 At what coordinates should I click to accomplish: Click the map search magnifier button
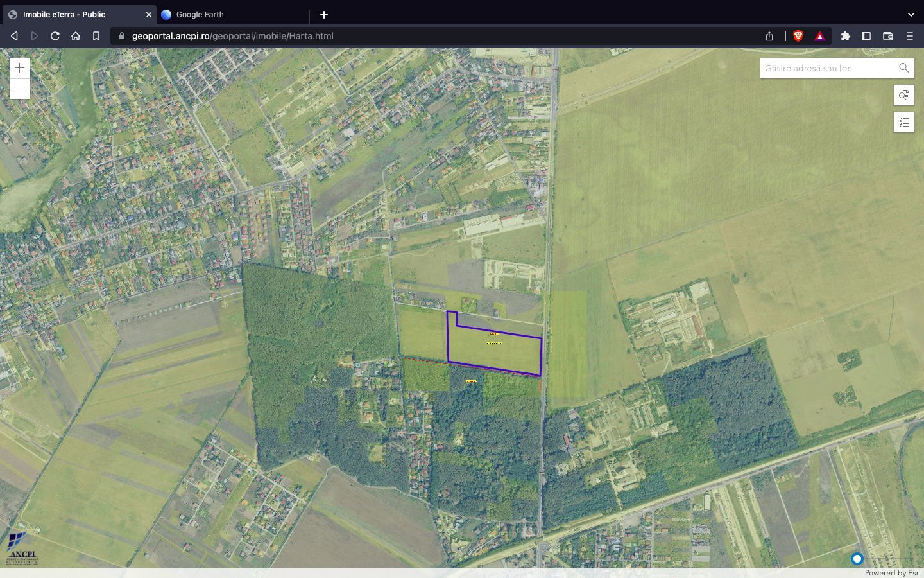tap(903, 68)
